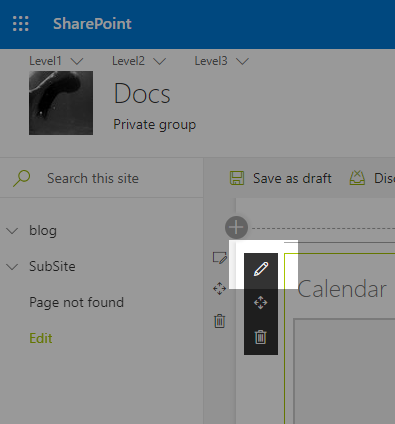Open the Page not found link

click(x=76, y=302)
